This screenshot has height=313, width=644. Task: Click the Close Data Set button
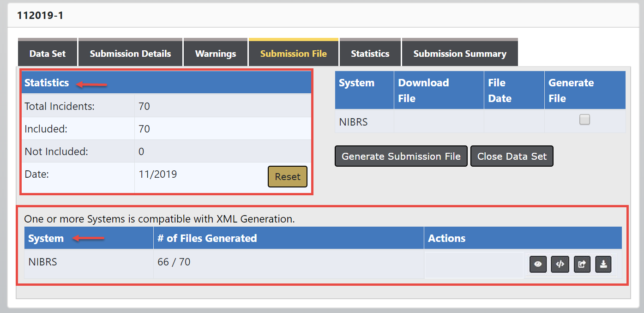tap(512, 156)
